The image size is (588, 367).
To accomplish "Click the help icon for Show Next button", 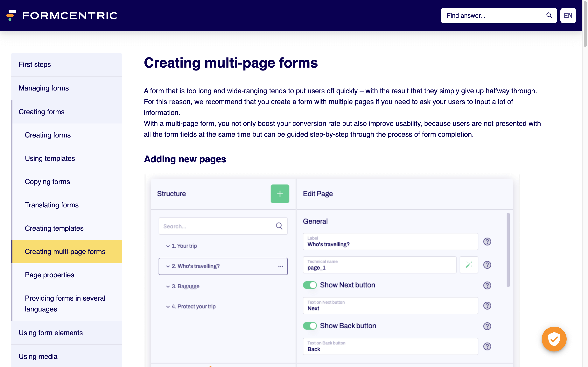I will pos(487,285).
